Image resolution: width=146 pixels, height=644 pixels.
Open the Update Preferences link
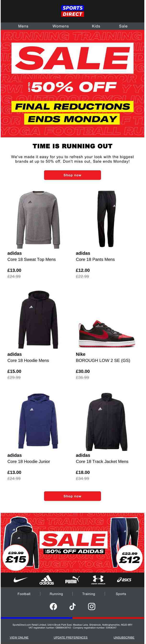(71, 637)
